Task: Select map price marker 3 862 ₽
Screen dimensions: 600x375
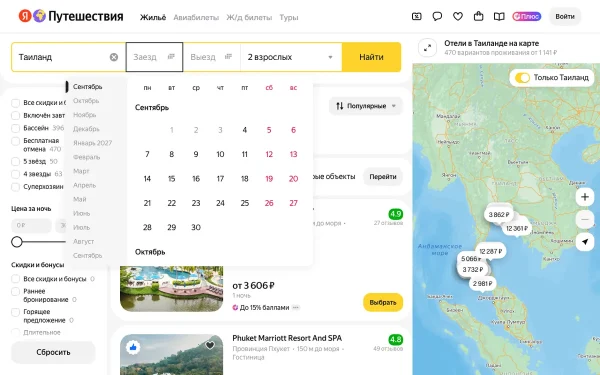Action: pos(499,215)
